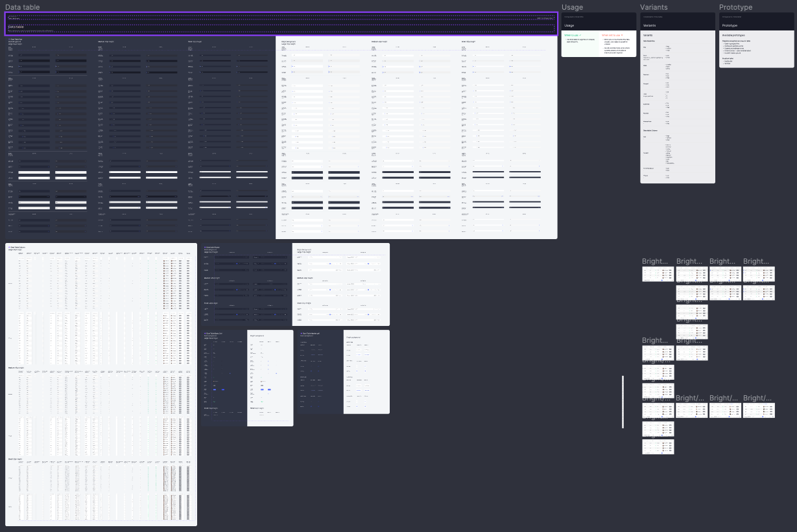Image resolution: width=797 pixels, height=532 pixels.
Task: Click the purple-outlined Data table header banner
Action: coord(281,24)
